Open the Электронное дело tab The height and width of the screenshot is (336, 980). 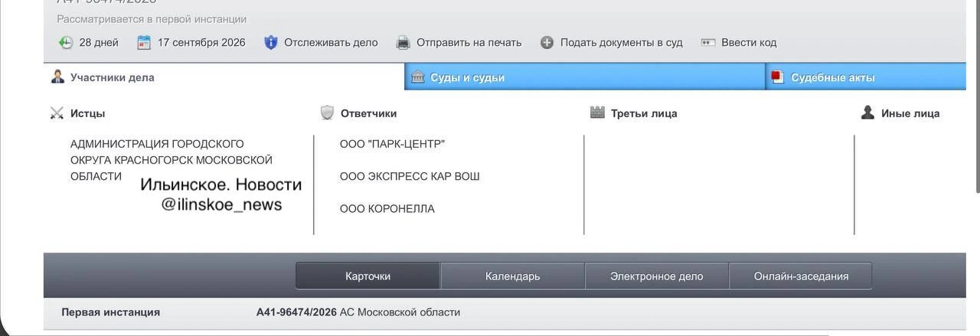(657, 276)
